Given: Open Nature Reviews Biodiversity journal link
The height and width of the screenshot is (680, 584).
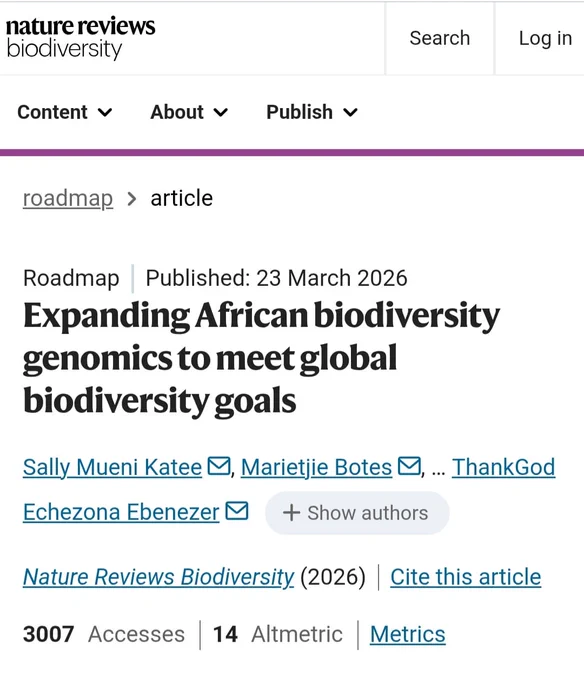Looking at the screenshot, I should [158, 577].
